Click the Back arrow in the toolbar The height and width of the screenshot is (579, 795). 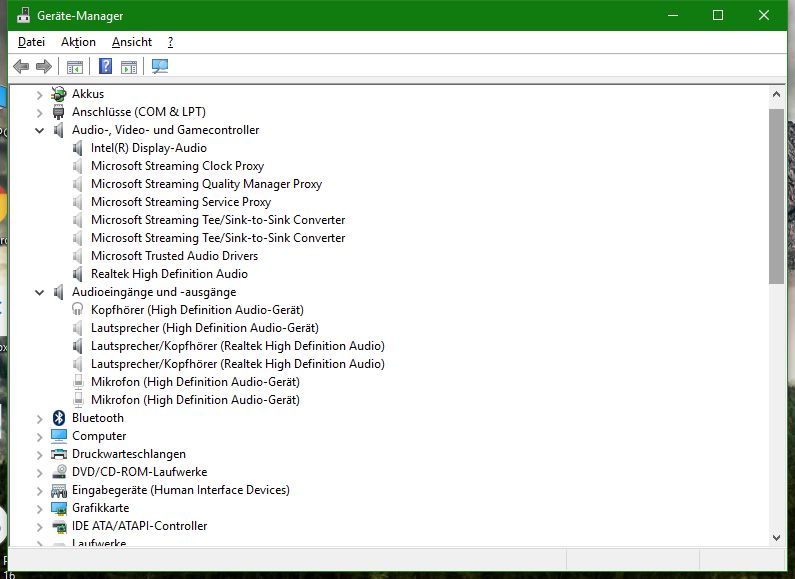21,66
